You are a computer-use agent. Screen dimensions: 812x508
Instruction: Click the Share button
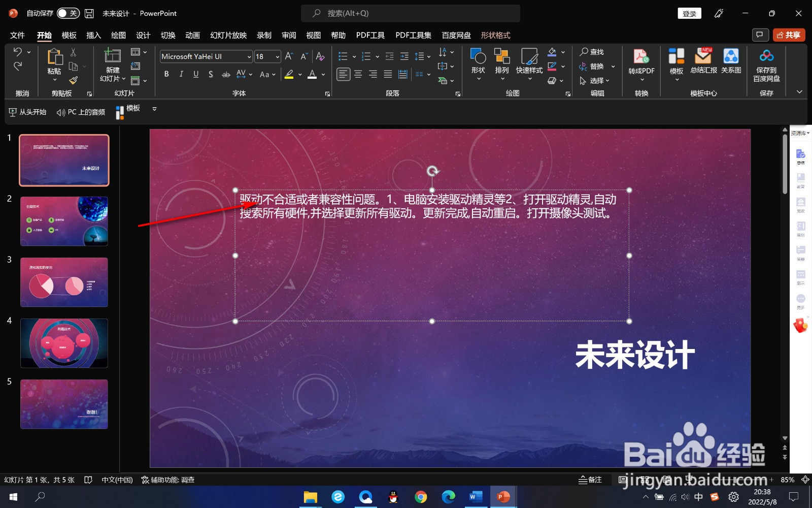(x=789, y=35)
